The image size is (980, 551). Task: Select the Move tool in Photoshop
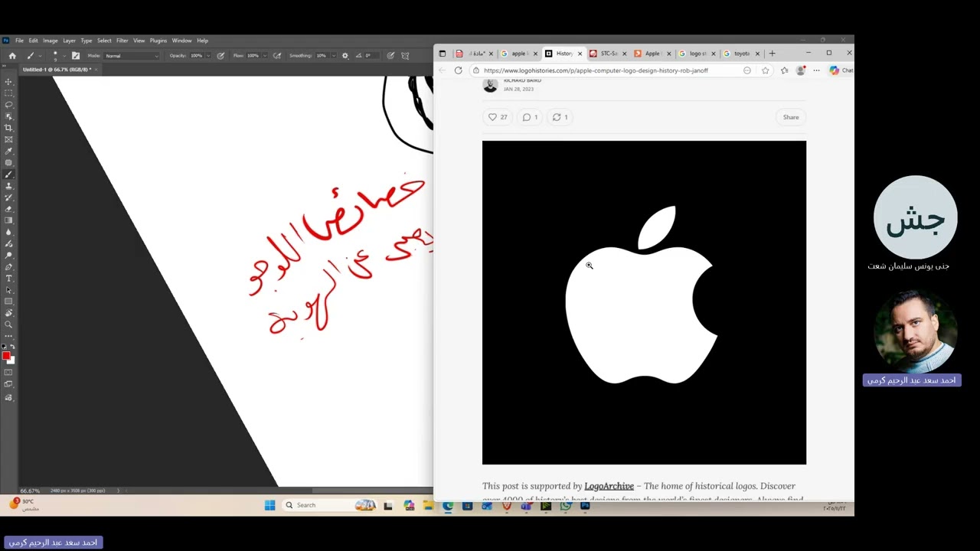coord(8,81)
